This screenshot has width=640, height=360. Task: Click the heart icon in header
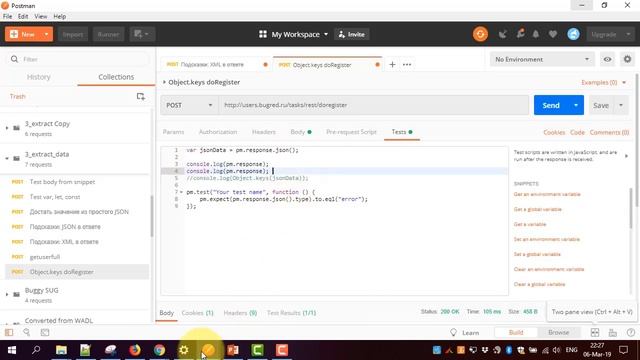pos(553,34)
